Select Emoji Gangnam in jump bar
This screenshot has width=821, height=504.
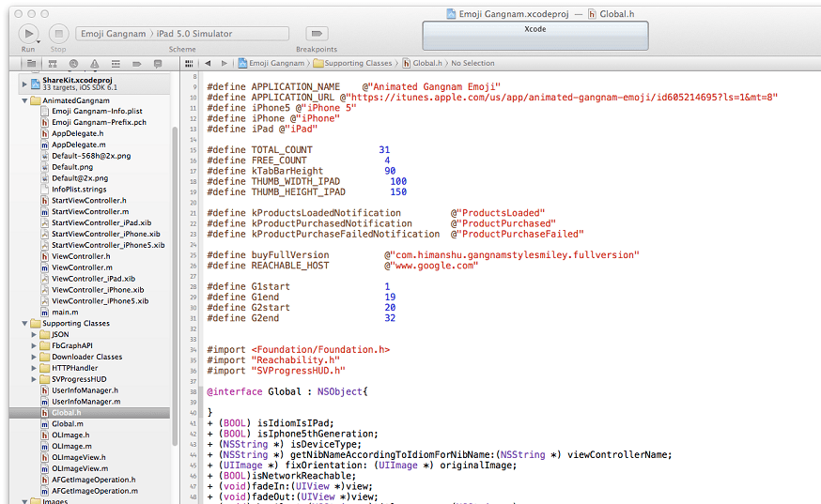tap(271, 63)
